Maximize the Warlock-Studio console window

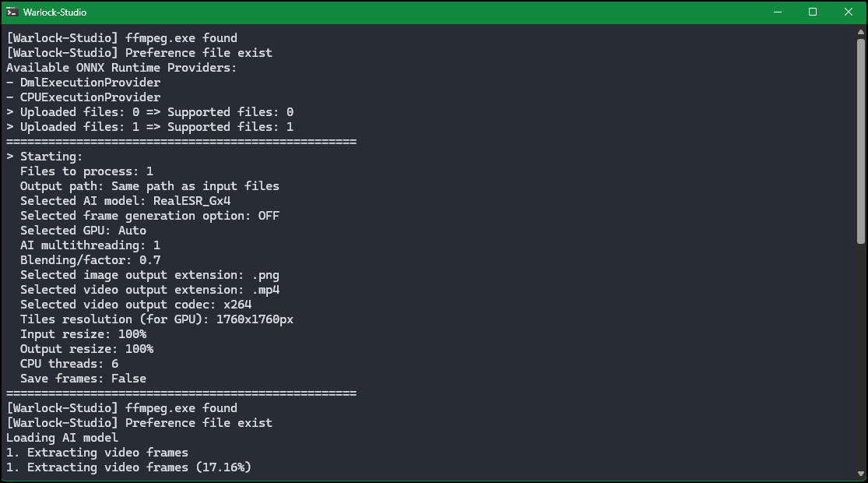(x=813, y=12)
